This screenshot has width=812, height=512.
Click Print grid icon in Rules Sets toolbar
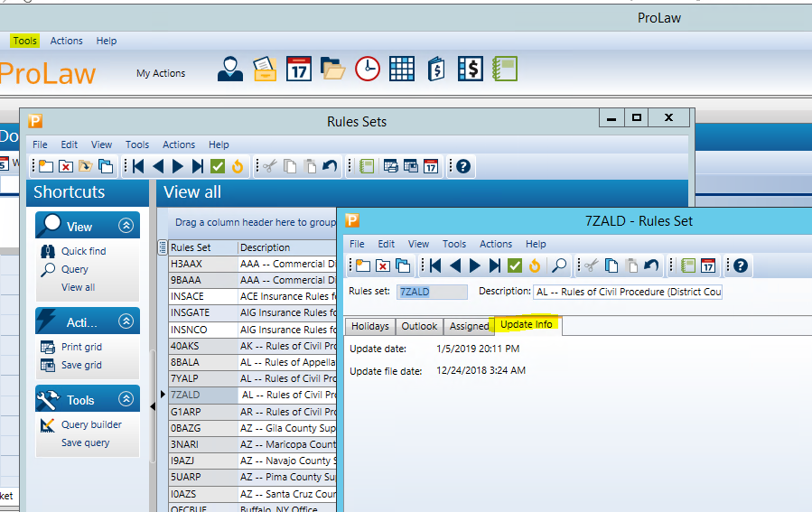tap(391, 166)
